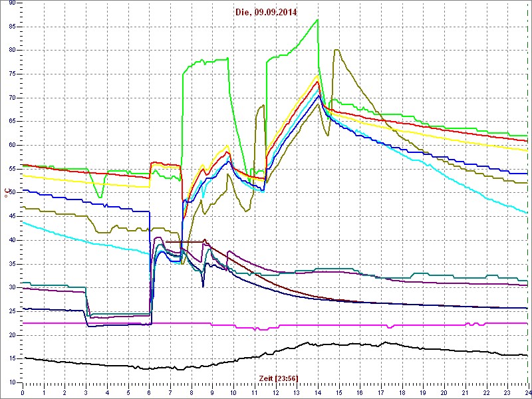Select the 75 value on temperature axis
The image size is (532, 399).
(12, 74)
